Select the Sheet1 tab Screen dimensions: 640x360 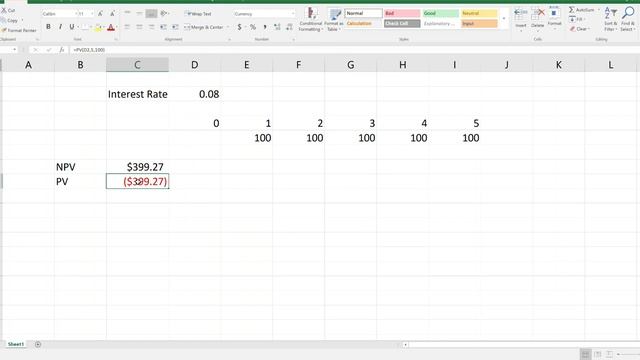point(16,344)
